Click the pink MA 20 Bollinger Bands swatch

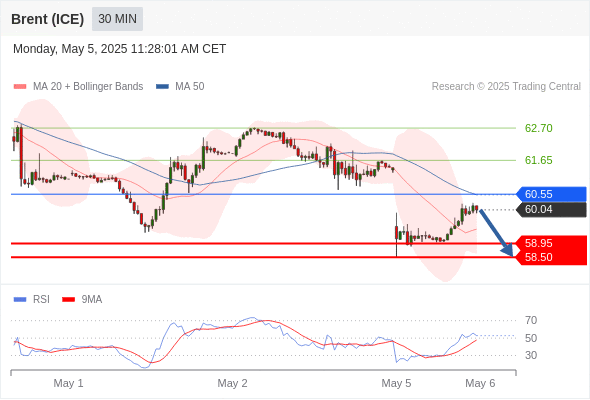point(20,87)
